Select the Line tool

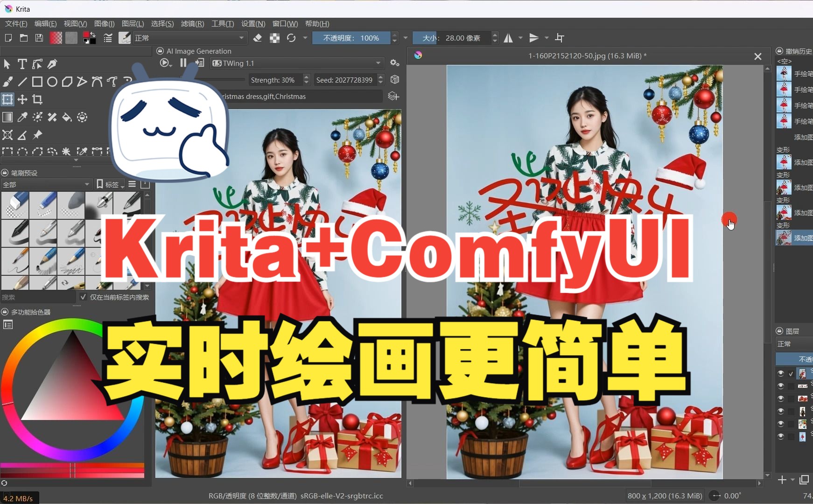22,82
